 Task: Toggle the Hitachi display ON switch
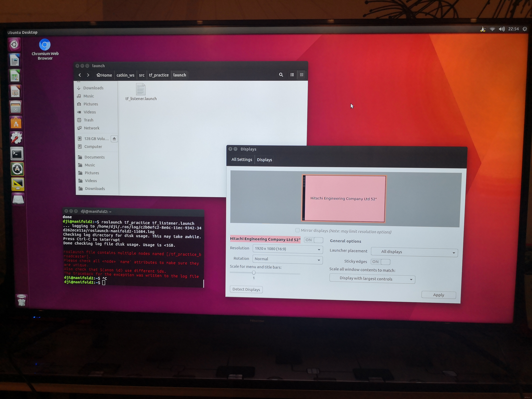(313, 240)
